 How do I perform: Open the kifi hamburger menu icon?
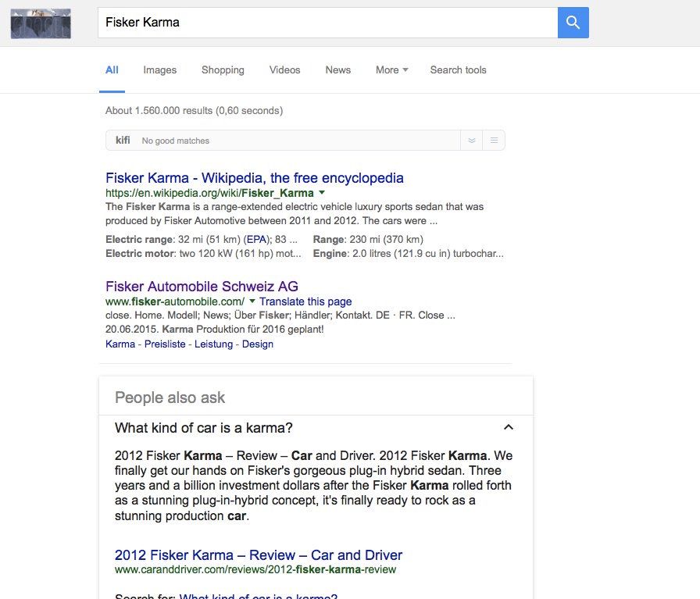tap(494, 141)
